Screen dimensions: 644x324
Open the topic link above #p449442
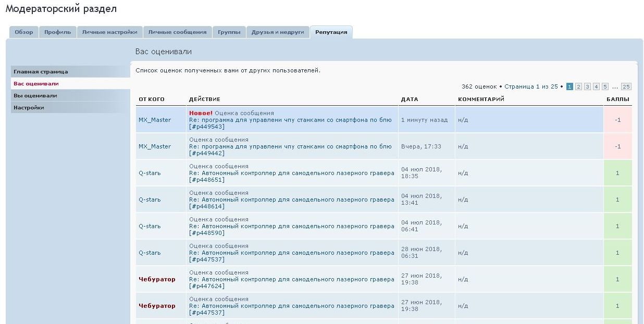pyautogui.click(x=290, y=146)
